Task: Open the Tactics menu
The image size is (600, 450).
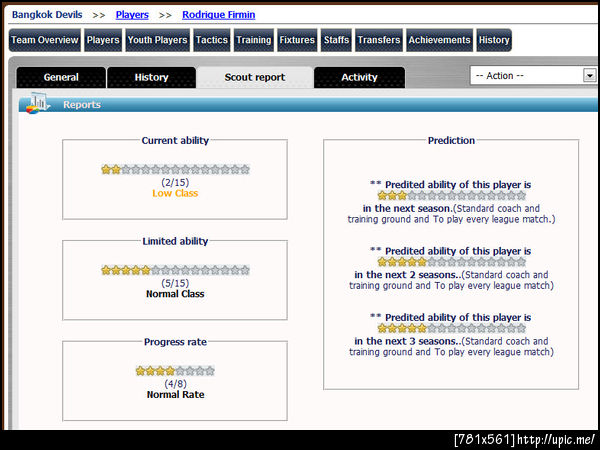Action: pos(212,40)
